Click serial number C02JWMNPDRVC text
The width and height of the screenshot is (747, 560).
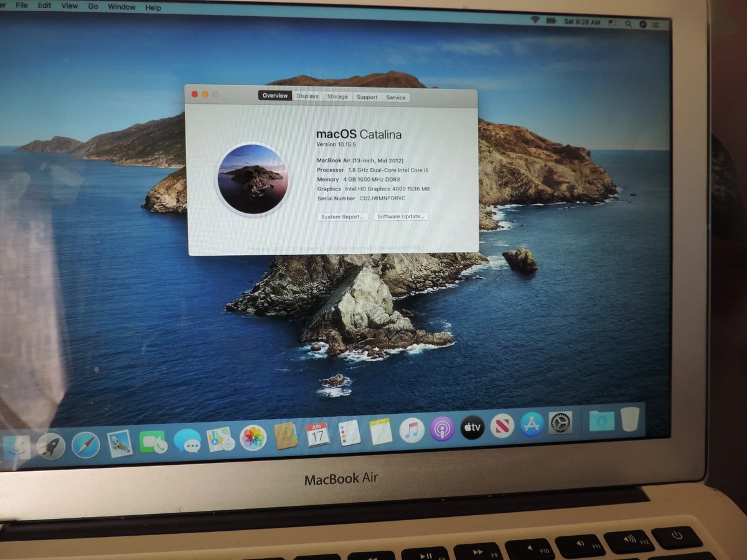click(382, 198)
